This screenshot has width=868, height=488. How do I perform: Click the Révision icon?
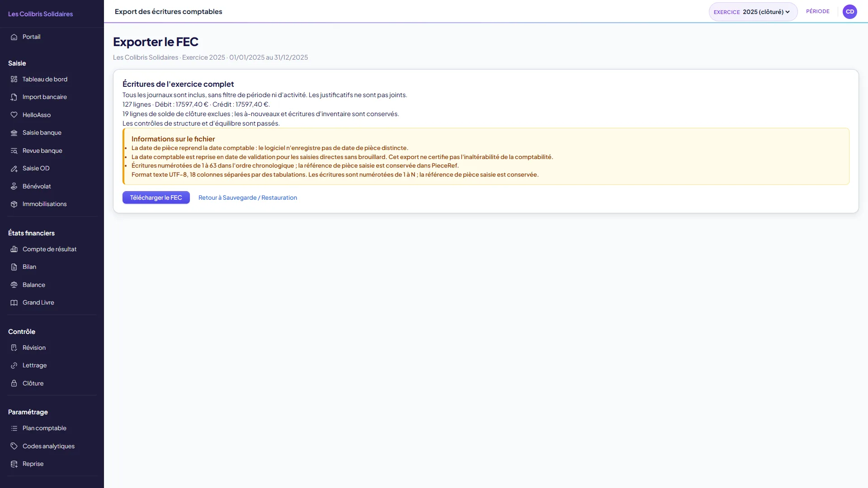click(14, 348)
